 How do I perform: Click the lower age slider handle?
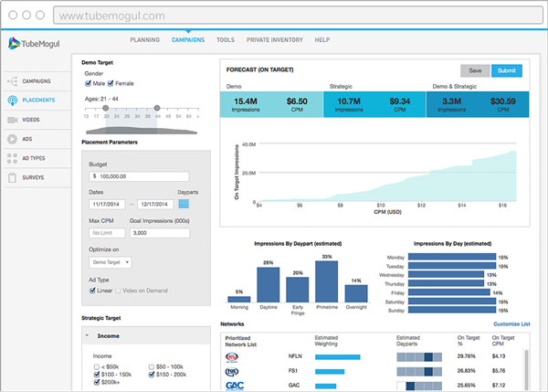pos(106,108)
